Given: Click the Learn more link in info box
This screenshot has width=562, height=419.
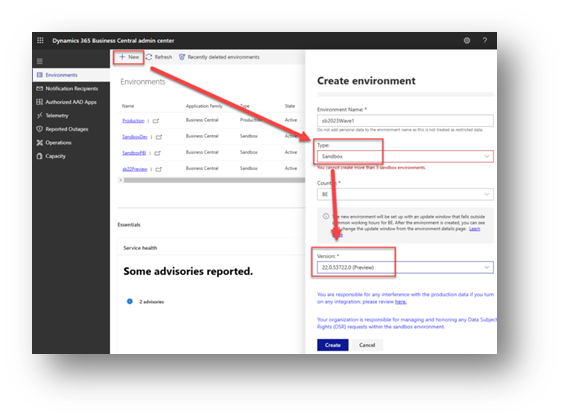Looking at the screenshot, I should tap(475, 229).
